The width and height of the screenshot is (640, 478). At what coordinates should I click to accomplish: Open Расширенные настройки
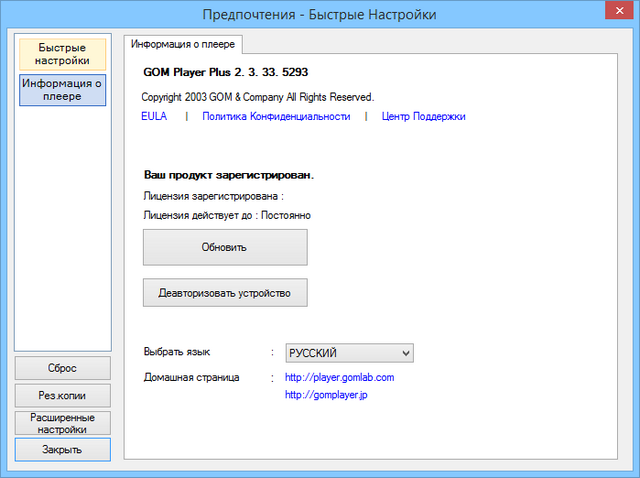62,423
